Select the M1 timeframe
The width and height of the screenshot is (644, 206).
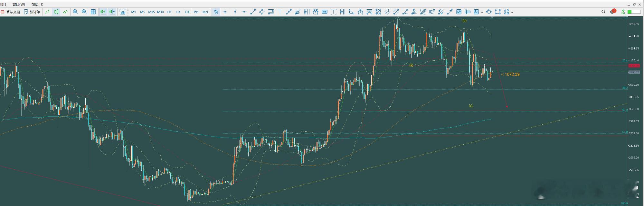pyautogui.click(x=133, y=12)
